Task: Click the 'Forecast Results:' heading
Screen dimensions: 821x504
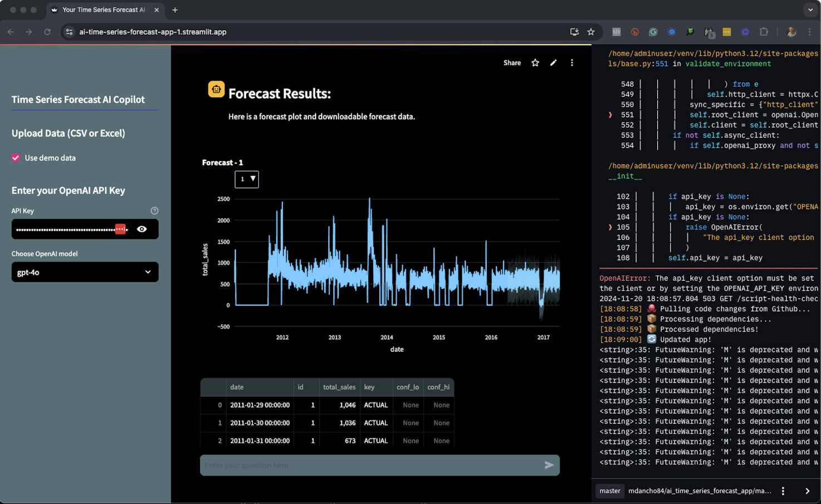Action: [280, 94]
